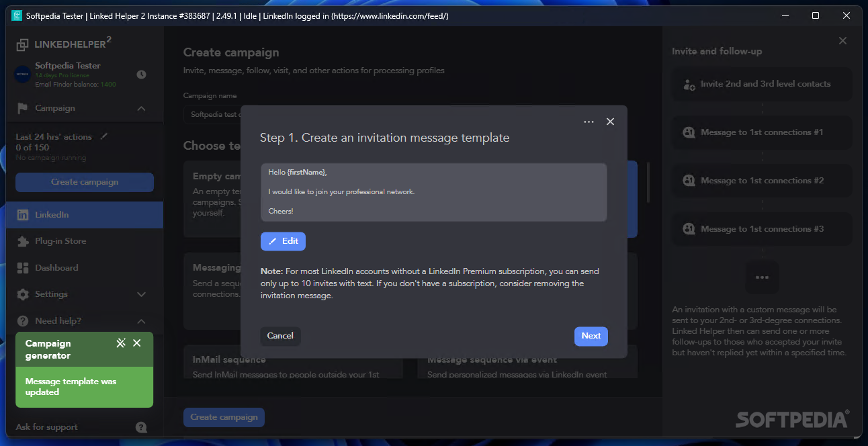Click the three-dots more actions box
868x446 pixels.
click(x=761, y=277)
